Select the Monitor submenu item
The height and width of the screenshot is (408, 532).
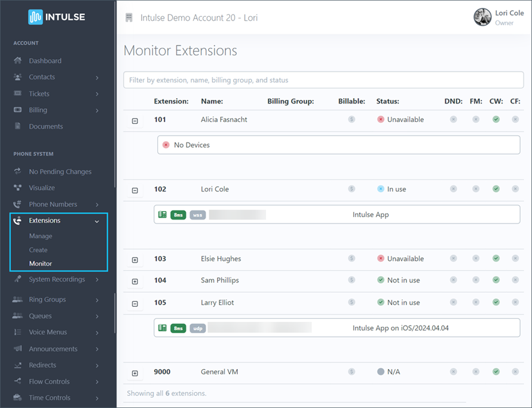point(41,263)
